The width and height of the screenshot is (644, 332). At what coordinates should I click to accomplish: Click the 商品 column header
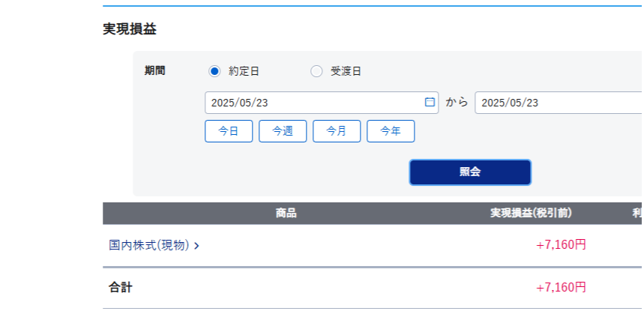pyautogui.click(x=286, y=213)
